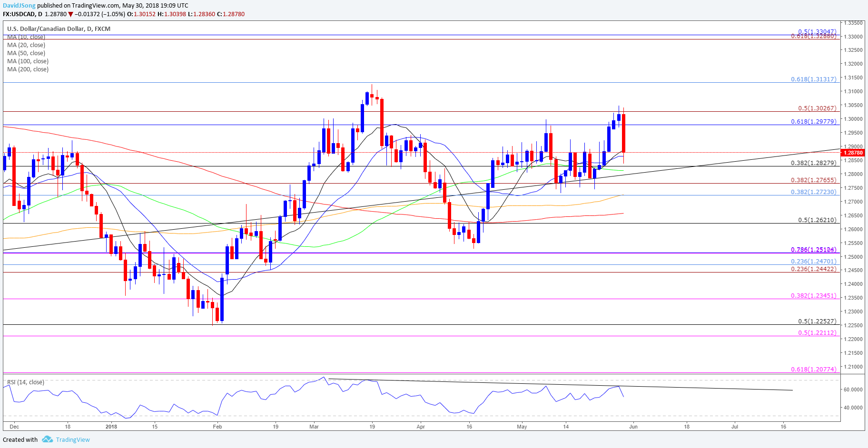Image resolution: width=868 pixels, height=448 pixels.
Task: Click the 0.5(1.22527) Fibonacci label
Action: pyautogui.click(x=817, y=321)
